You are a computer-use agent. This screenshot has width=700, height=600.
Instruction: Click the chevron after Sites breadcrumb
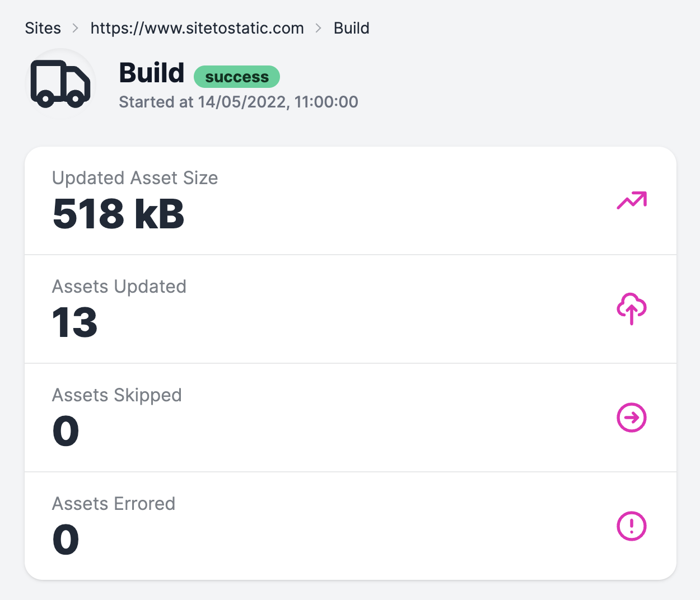click(x=76, y=28)
